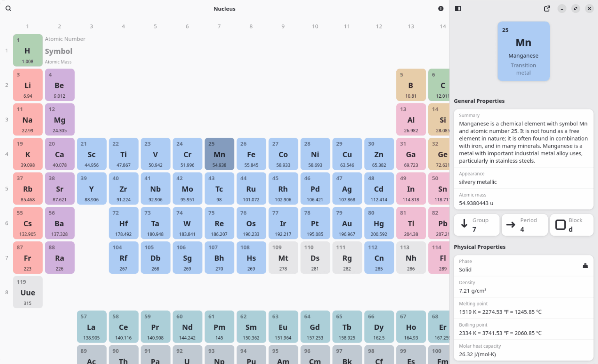Click the Group downward-arrow icon

(x=464, y=224)
